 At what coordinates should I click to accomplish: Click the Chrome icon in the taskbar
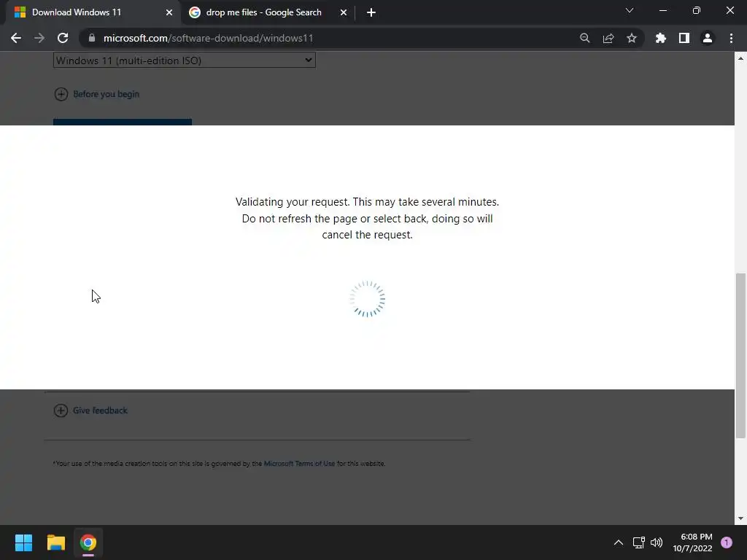tap(88, 542)
